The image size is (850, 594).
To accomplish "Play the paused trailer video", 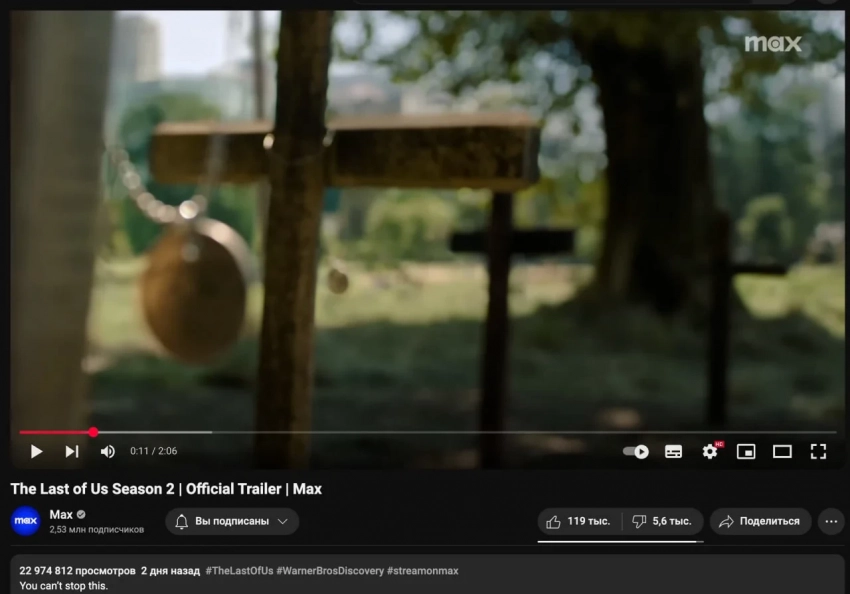I will pyautogui.click(x=36, y=451).
